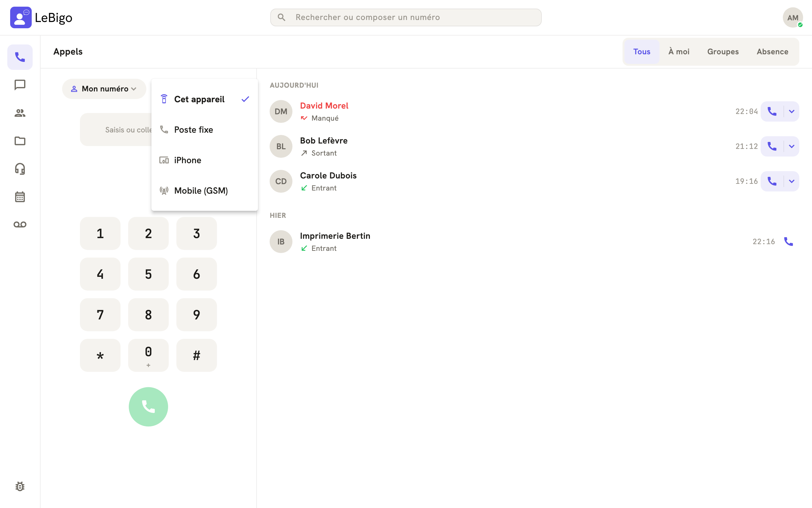Call Carole Dubois with phone icon

(x=772, y=181)
